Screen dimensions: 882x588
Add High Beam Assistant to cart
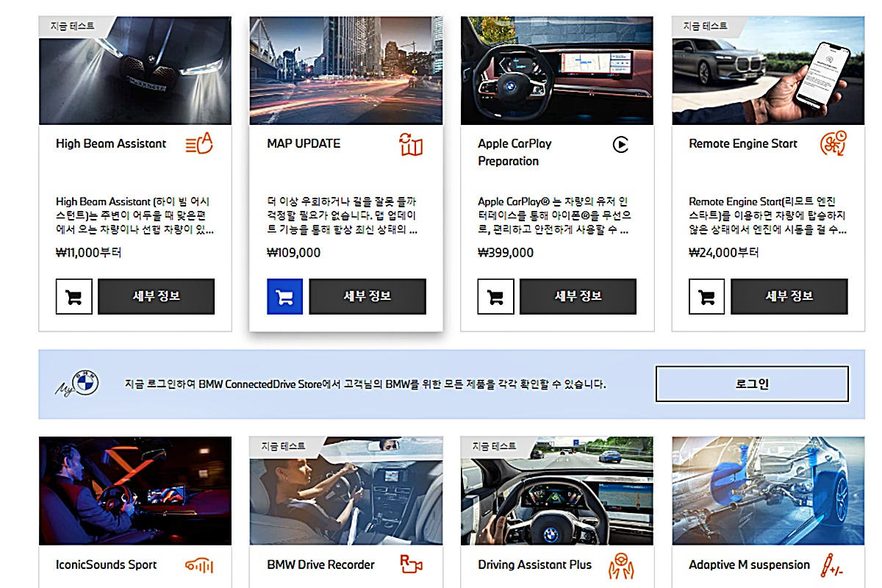73,297
